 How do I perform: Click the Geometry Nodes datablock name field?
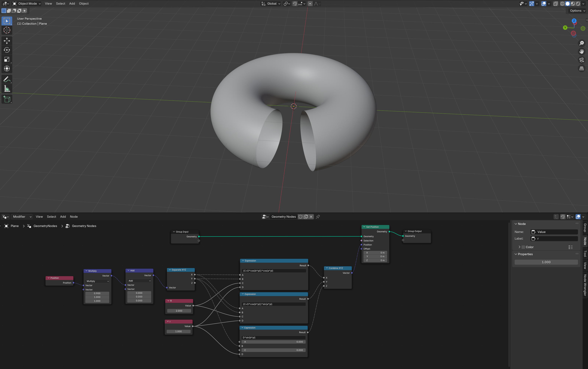point(283,217)
